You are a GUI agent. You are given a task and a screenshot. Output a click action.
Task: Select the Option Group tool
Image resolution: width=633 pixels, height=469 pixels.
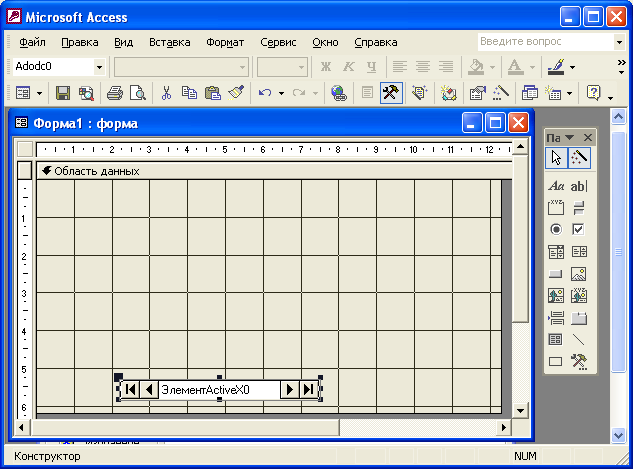pyautogui.click(x=556, y=208)
